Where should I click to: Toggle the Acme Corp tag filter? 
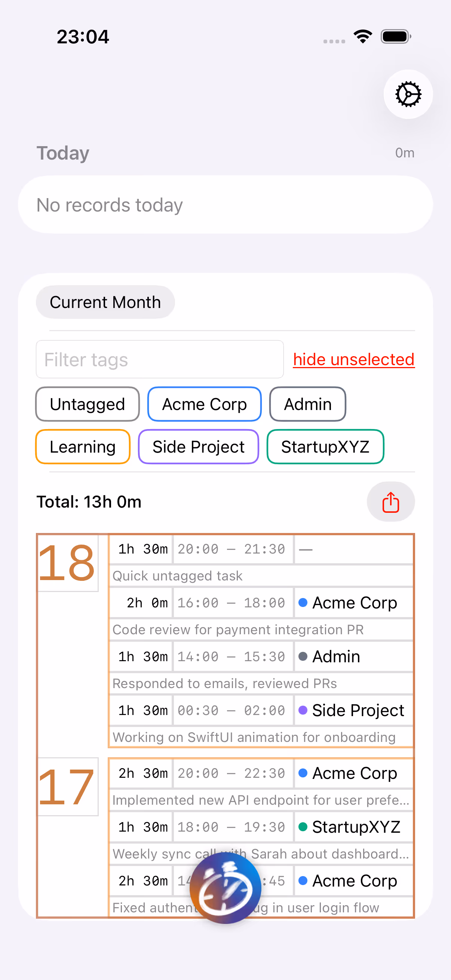[x=205, y=404]
